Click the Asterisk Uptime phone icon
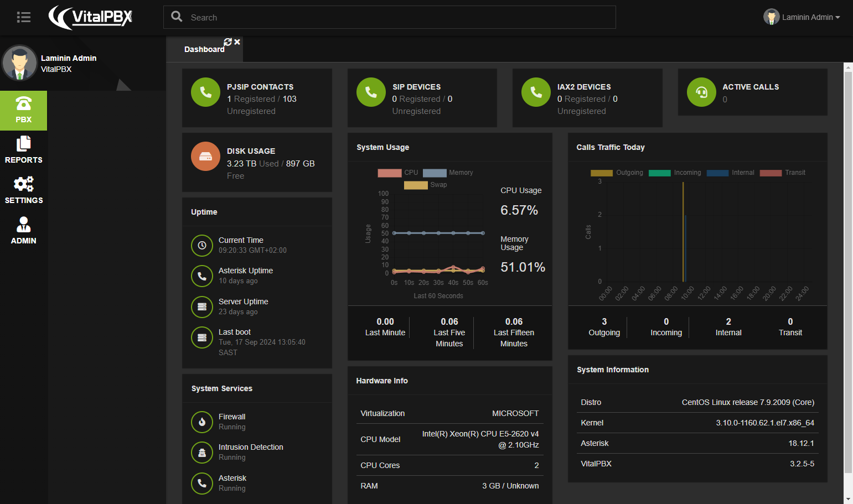This screenshot has width=853, height=504. pos(202,276)
